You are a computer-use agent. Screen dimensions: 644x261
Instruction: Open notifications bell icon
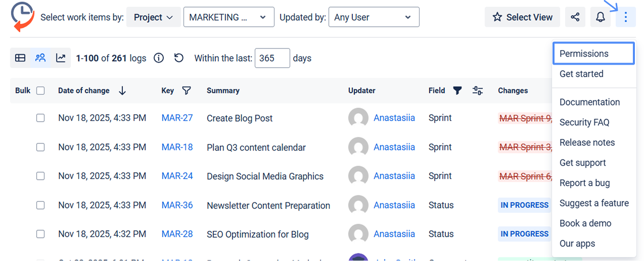600,17
